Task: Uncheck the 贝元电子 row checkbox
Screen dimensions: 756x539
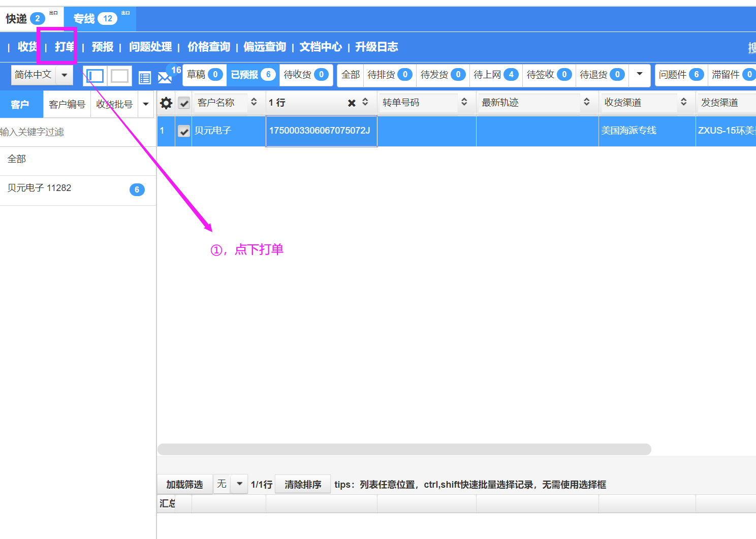Action: [184, 131]
